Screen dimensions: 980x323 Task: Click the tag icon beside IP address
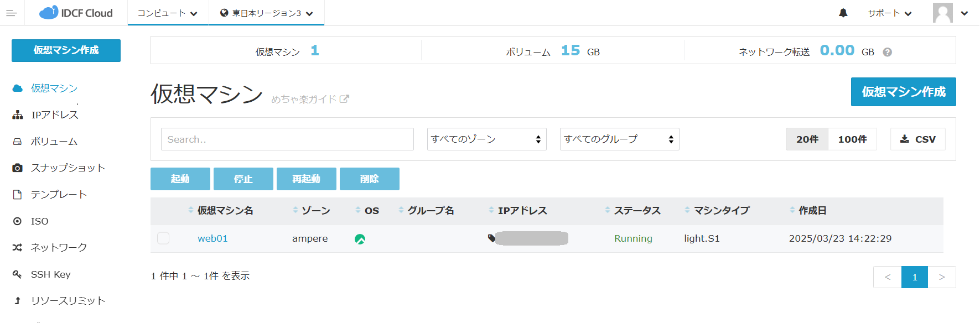pyautogui.click(x=491, y=238)
